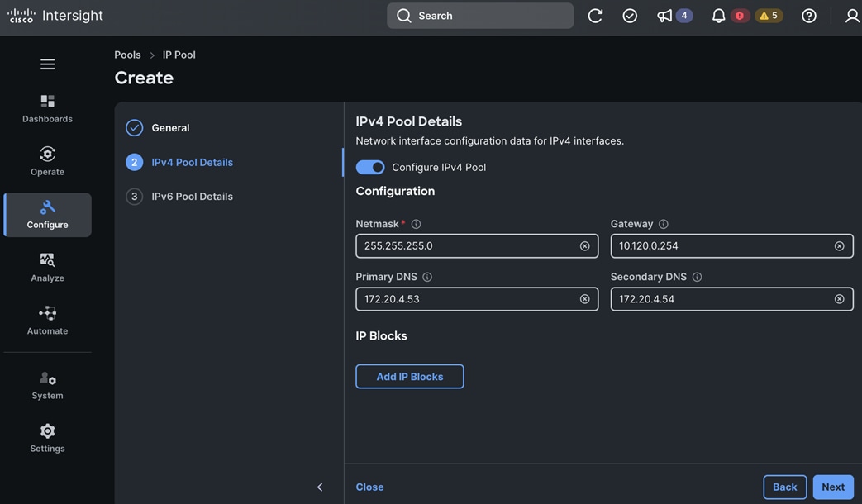The height and width of the screenshot is (504, 862).
Task: Disable the Configure IPv4 Pool toggle
Action: click(x=370, y=167)
